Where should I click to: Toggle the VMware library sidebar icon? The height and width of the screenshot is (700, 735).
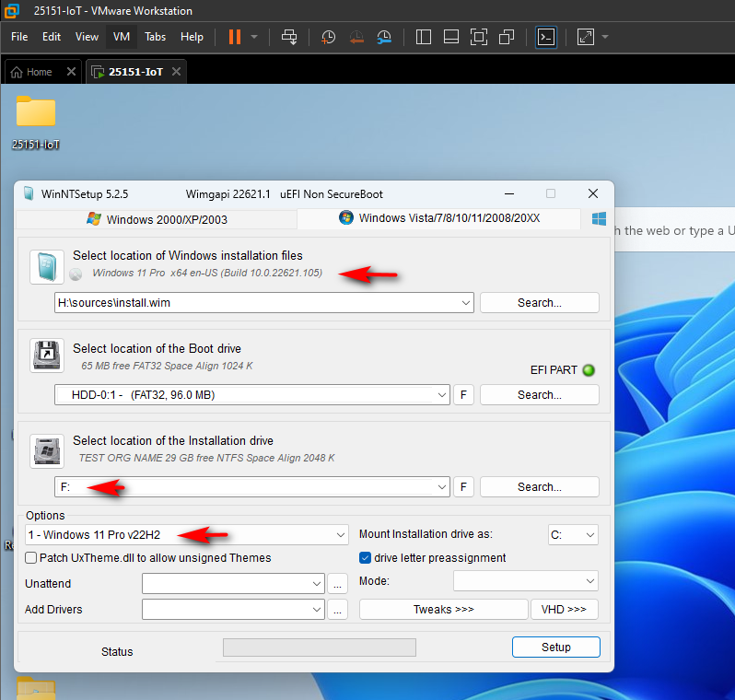click(424, 37)
